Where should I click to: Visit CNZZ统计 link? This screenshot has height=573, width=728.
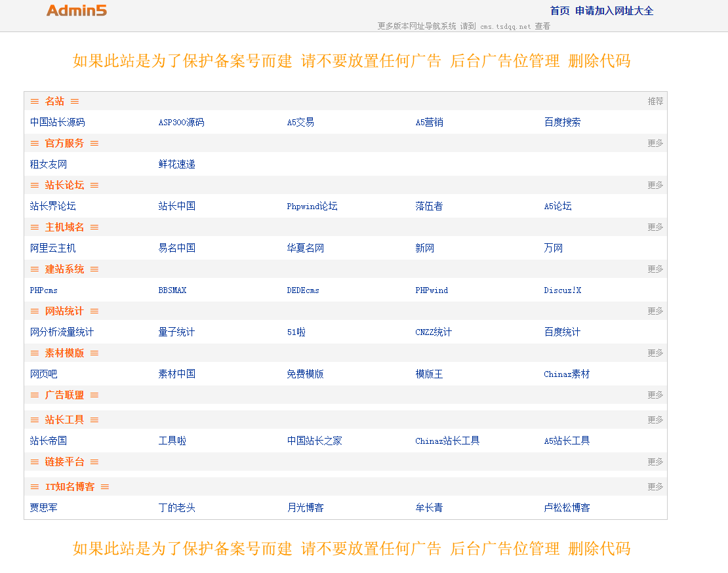(x=433, y=332)
